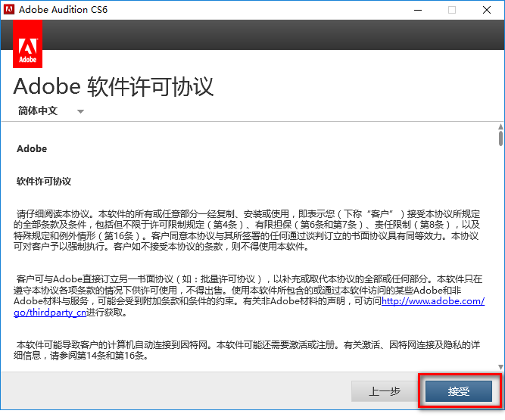Click the paragraph starting '本软件可能导致客户'
The image size is (505, 420).
247,350
